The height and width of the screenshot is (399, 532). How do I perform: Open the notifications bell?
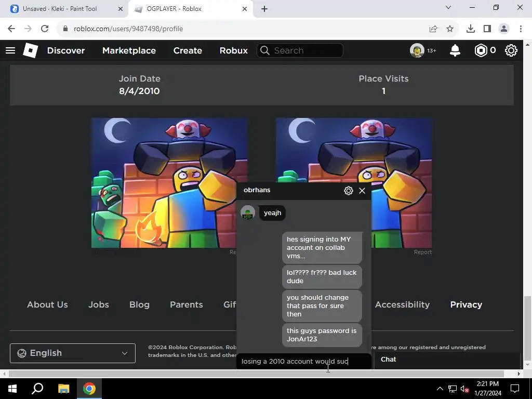click(455, 50)
